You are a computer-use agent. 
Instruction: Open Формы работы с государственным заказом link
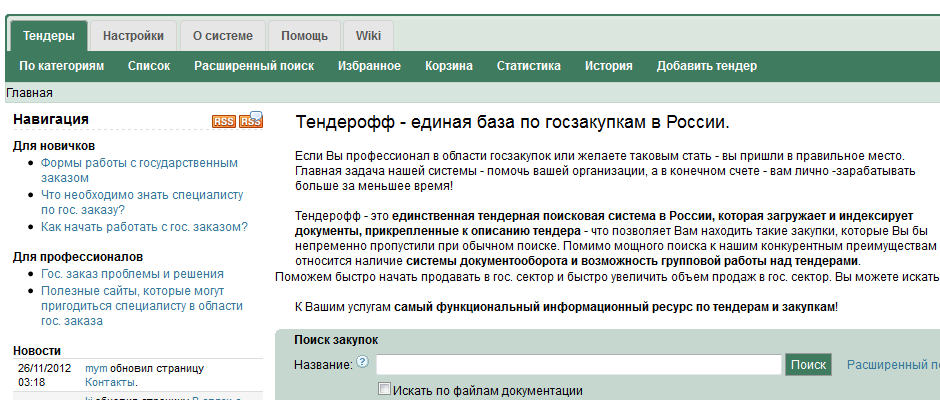pos(139,170)
